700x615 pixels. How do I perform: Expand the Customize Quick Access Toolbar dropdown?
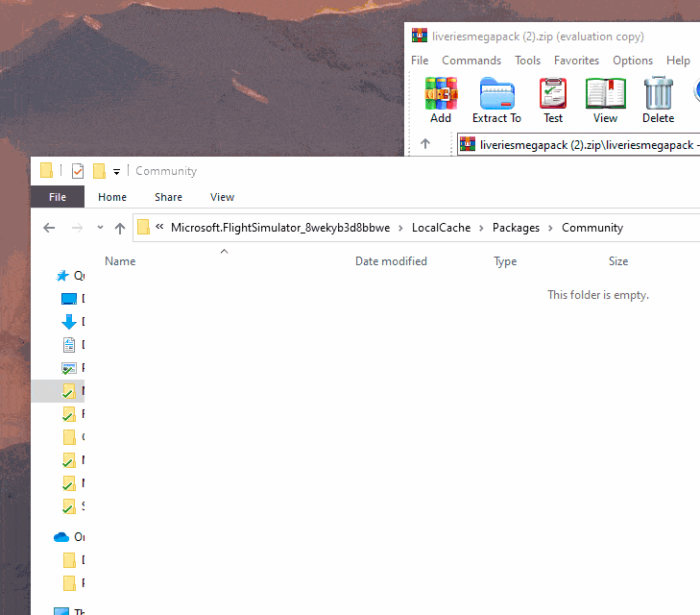click(x=116, y=171)
